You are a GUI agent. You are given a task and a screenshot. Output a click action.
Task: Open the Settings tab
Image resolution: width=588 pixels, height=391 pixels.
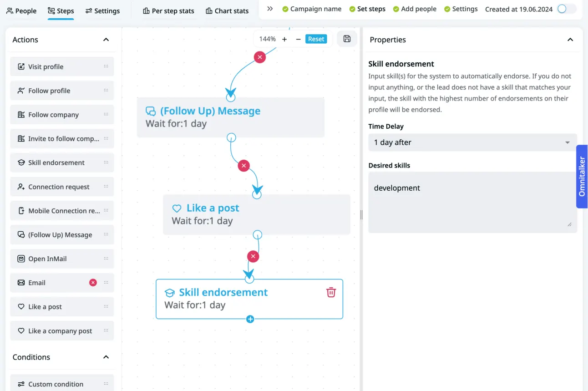click(x=102, y=10)
